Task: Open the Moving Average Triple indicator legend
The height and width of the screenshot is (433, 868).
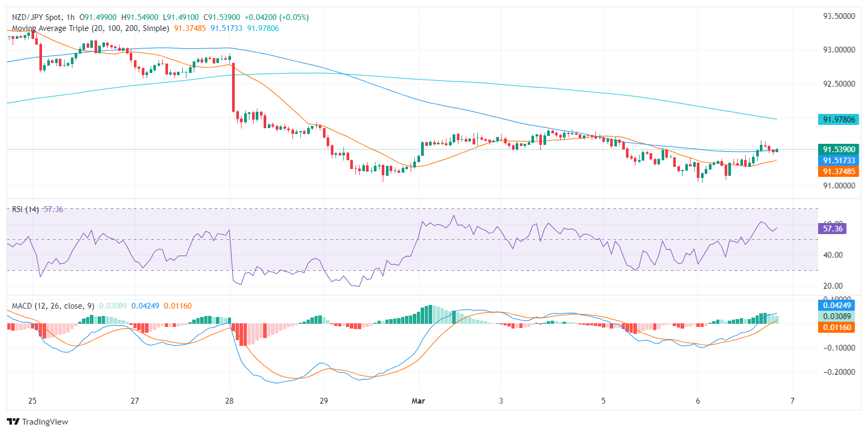Action: pos(90,28)
